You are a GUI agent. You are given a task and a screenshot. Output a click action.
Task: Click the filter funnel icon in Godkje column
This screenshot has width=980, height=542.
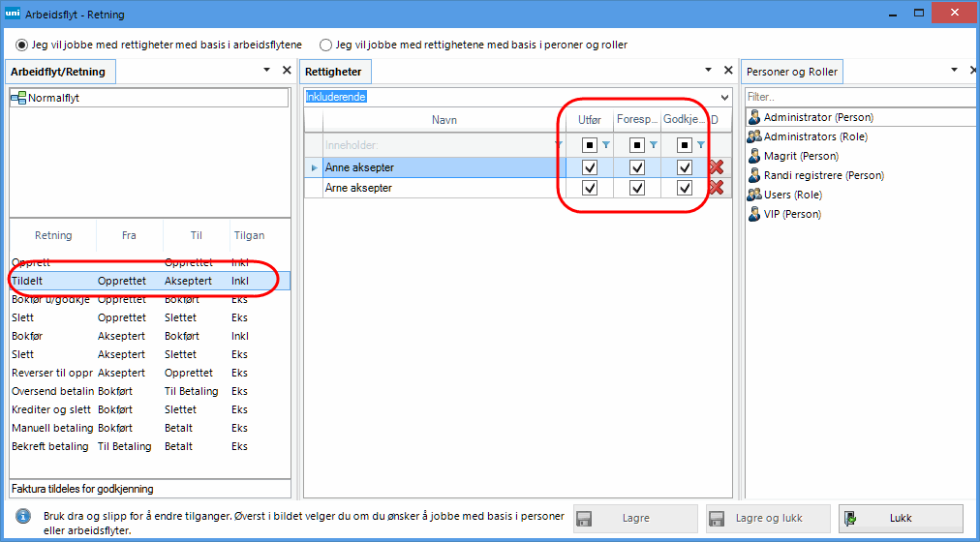click(701, 145)
